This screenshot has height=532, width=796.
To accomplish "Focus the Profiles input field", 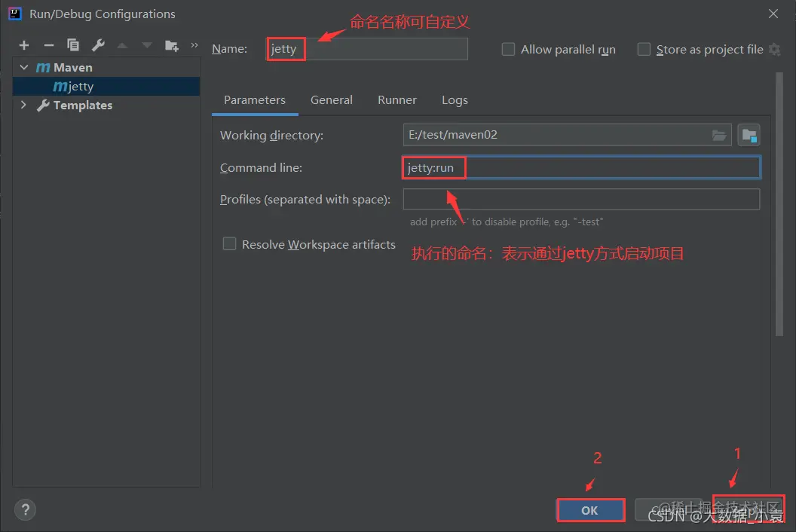I will point(582,199).
